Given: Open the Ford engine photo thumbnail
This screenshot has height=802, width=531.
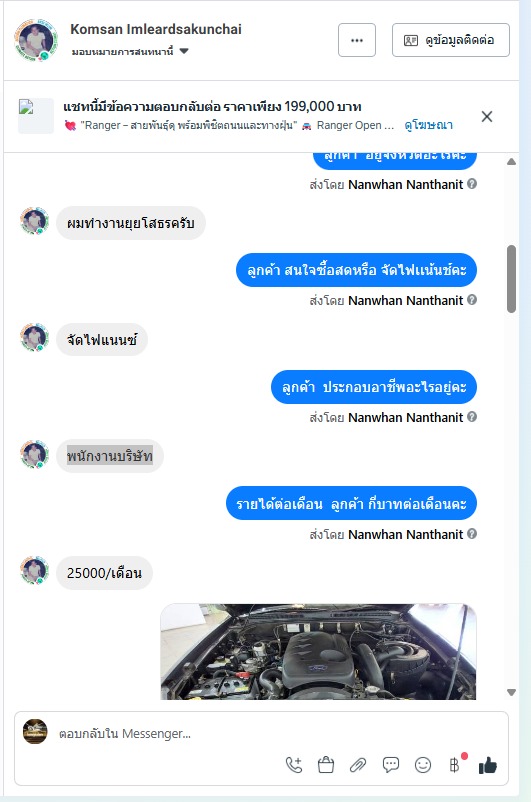Looking at the screenshot, I should [x=318, y=652].
